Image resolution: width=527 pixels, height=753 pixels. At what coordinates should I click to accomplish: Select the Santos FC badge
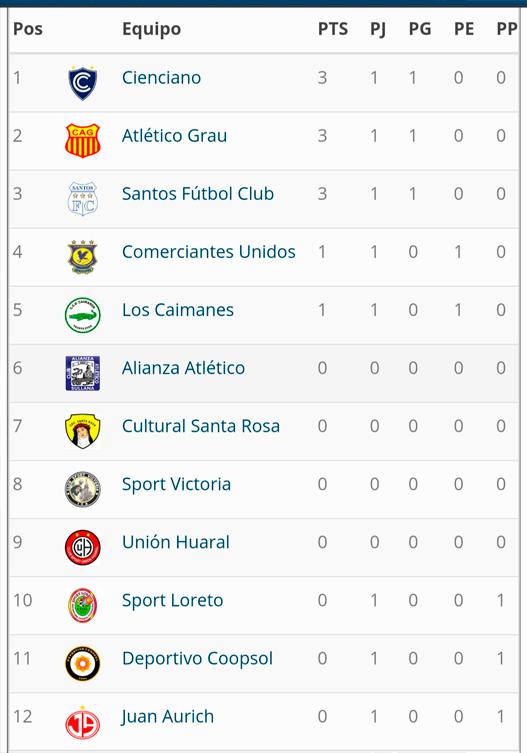click(83, 198)
